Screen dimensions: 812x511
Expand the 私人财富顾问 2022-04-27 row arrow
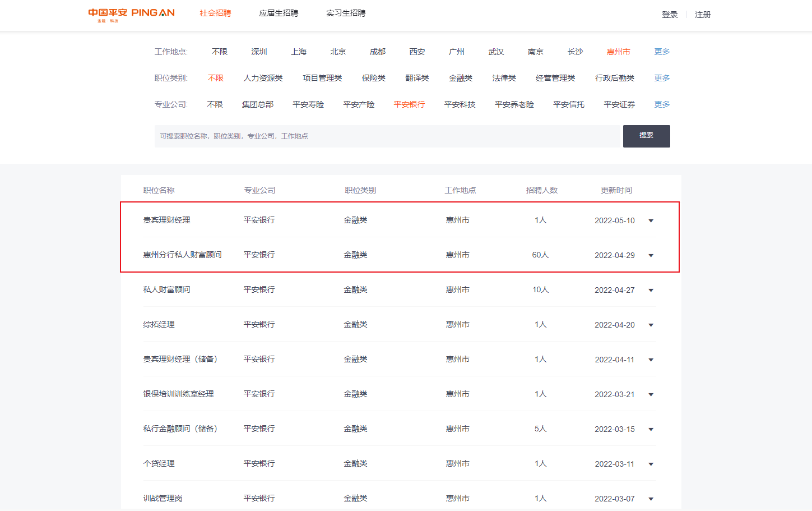[x=651, y=291]
